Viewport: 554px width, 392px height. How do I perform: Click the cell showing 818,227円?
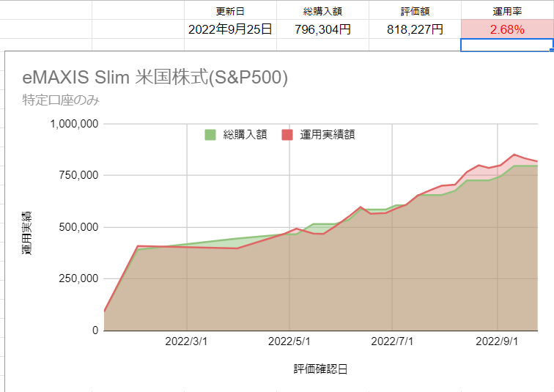pyautogui.click(x=415, y=29)
